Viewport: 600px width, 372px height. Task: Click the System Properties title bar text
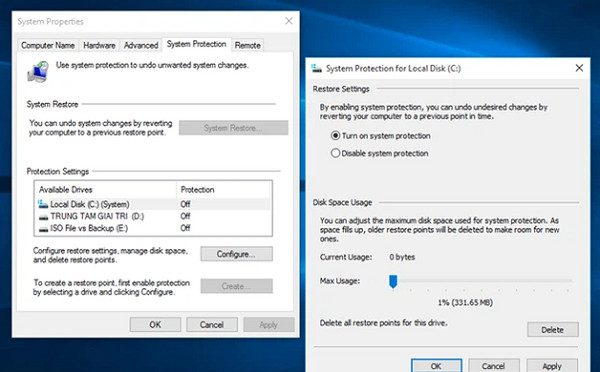click(x=51, y=21)
